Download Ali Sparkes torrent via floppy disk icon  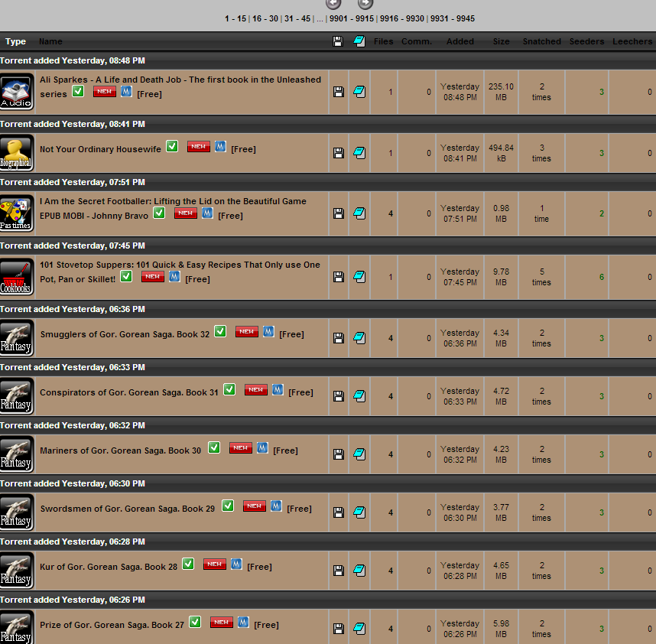(x=339, y=92)
